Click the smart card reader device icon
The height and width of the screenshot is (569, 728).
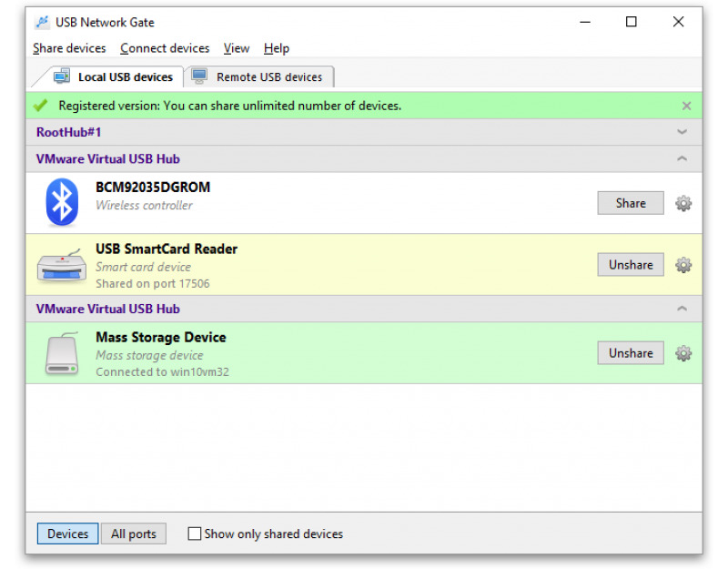click(x=62, y=266)
